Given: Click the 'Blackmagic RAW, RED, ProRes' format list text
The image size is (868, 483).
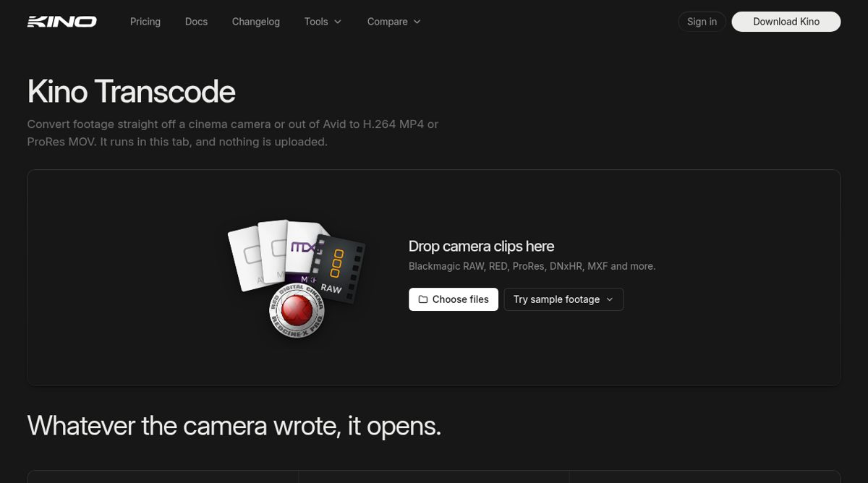Looking at the screenshot, I should click(532, 266).
